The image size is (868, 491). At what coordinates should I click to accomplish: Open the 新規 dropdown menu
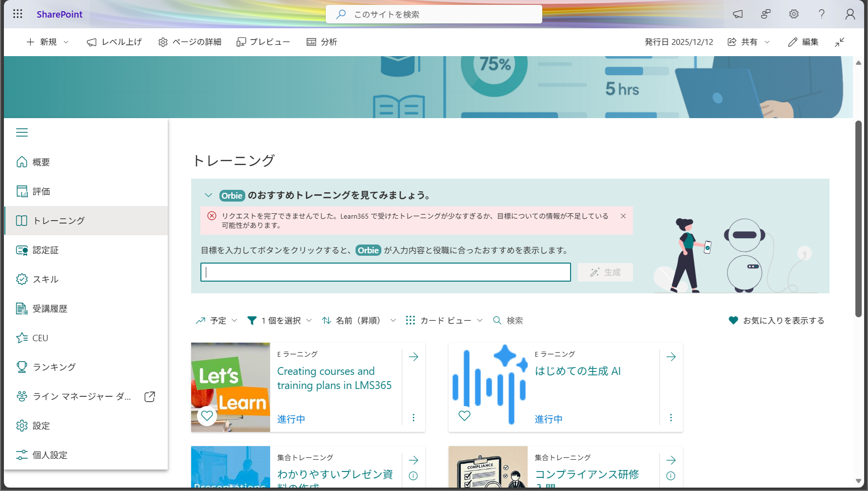[47, 42]
